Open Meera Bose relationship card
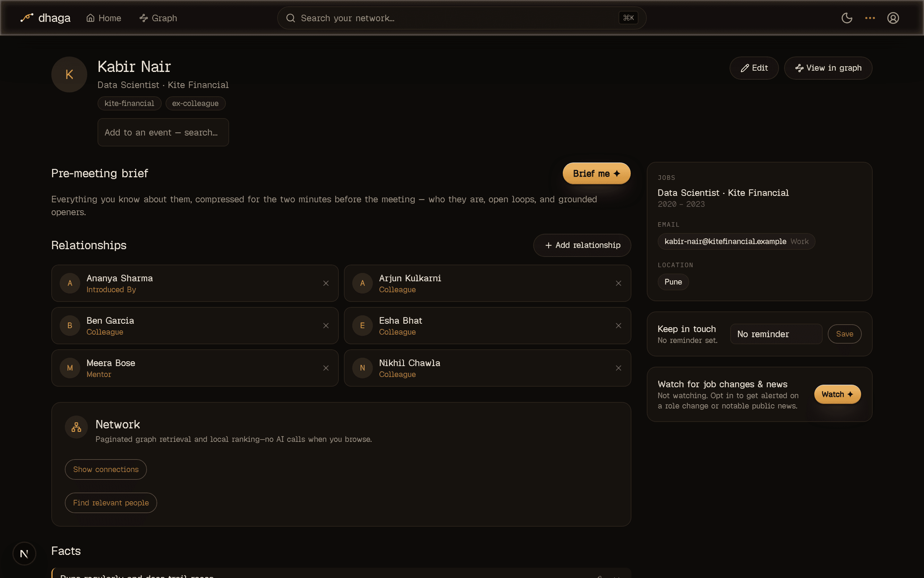 pyautogui.click(x=195, y=368)
